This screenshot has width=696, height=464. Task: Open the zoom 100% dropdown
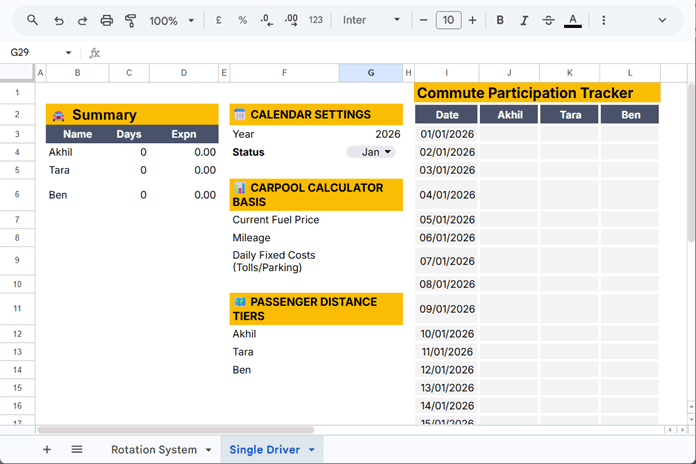(172, 20)
